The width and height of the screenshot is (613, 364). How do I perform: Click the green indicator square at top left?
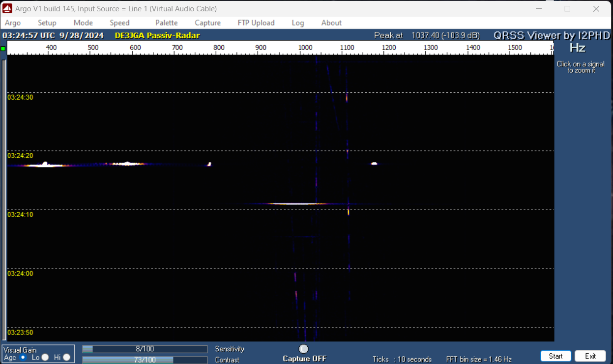3,49
